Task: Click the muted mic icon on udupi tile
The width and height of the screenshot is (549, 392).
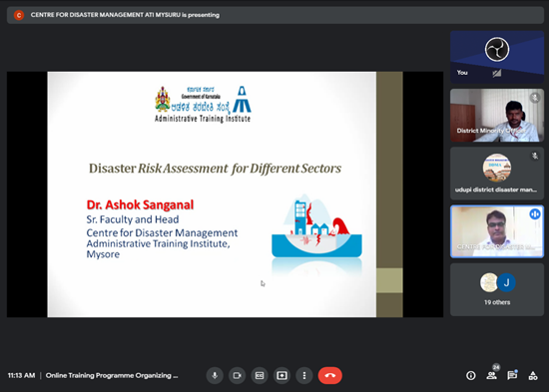Action: pos(535,156)
